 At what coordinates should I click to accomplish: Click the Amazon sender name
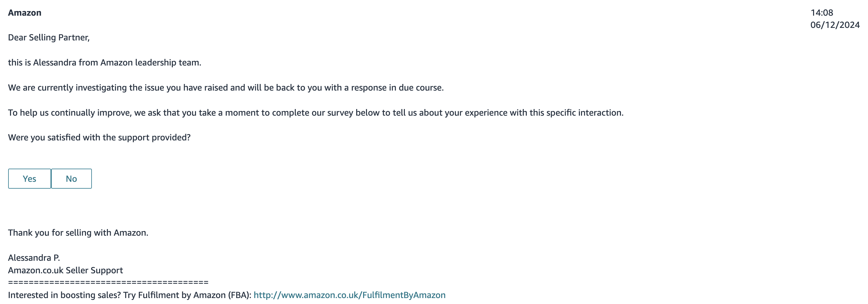pyautogui.click(x=24, y=13)
